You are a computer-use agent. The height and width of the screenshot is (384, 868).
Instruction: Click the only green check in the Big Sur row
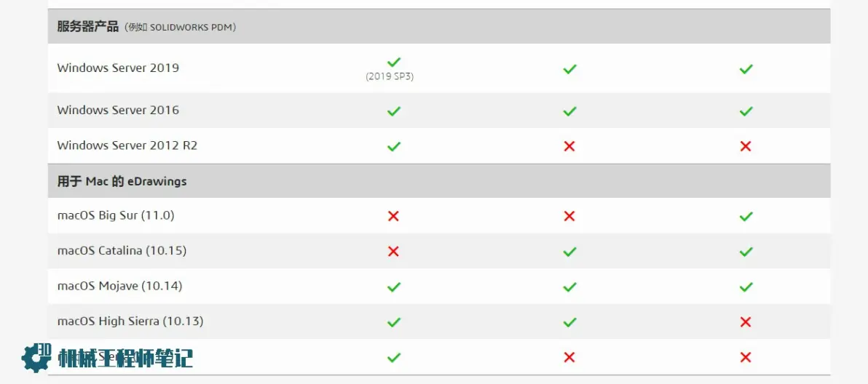click(x=746, y=216)
